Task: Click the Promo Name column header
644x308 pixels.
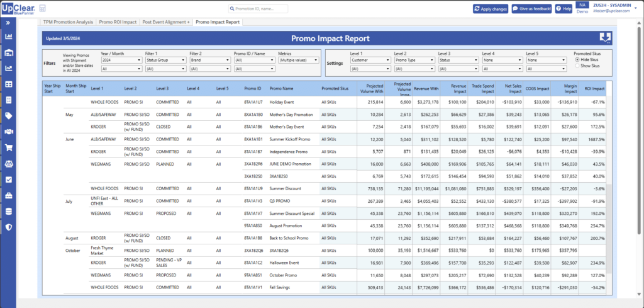Action: (281, 88)
